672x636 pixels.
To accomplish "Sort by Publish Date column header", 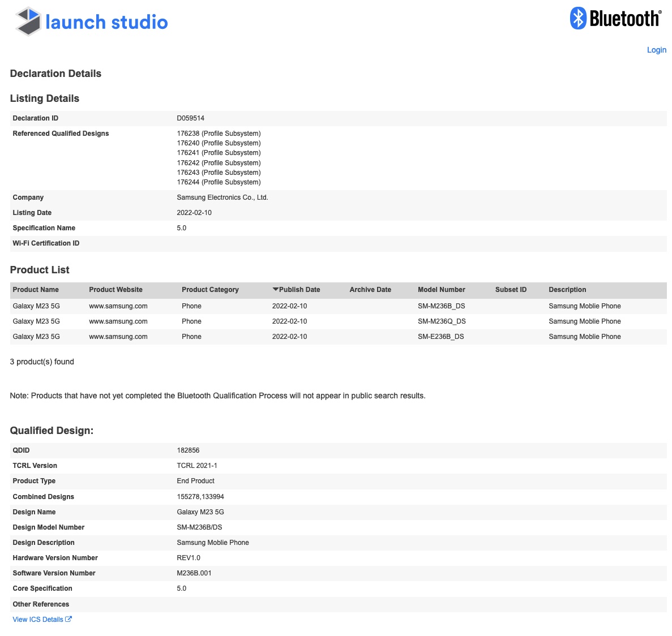I will (x=299, y=290).
